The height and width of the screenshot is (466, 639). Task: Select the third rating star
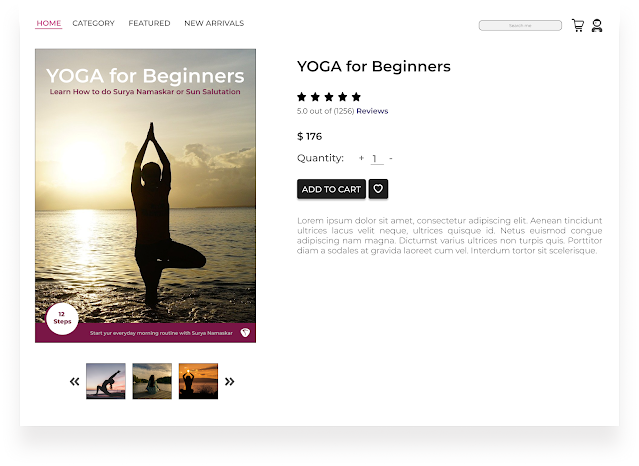[x=329, y=97]
